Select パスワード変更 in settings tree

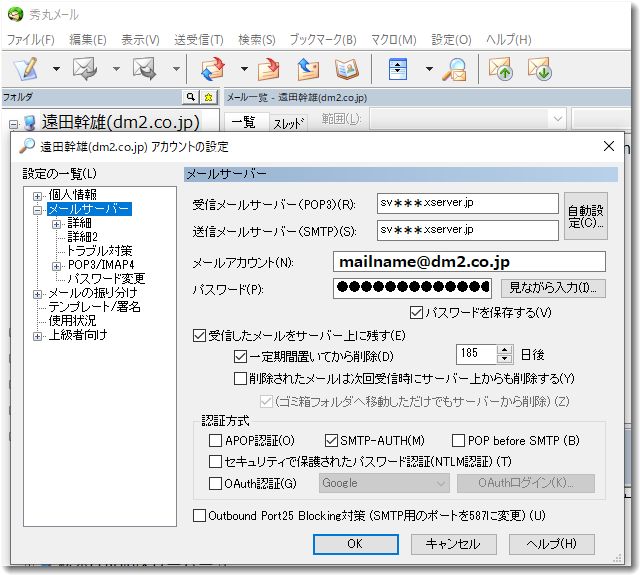click(x=106, y=278)
